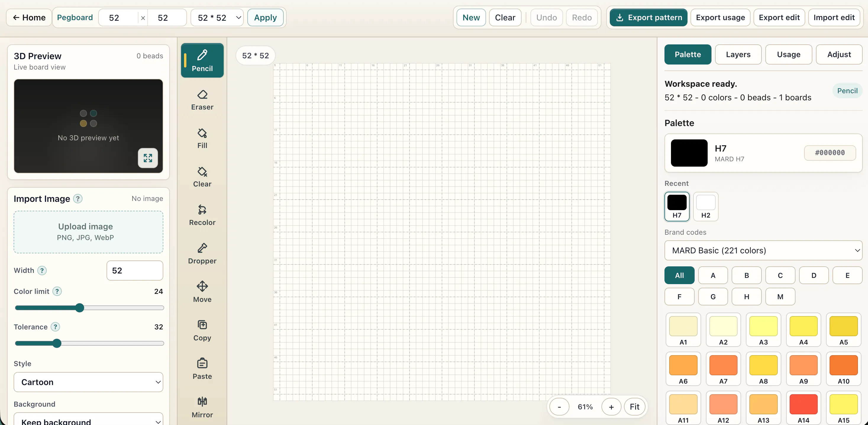
Task: Zoom out with the minus button
Action: (x=559, y=407)
